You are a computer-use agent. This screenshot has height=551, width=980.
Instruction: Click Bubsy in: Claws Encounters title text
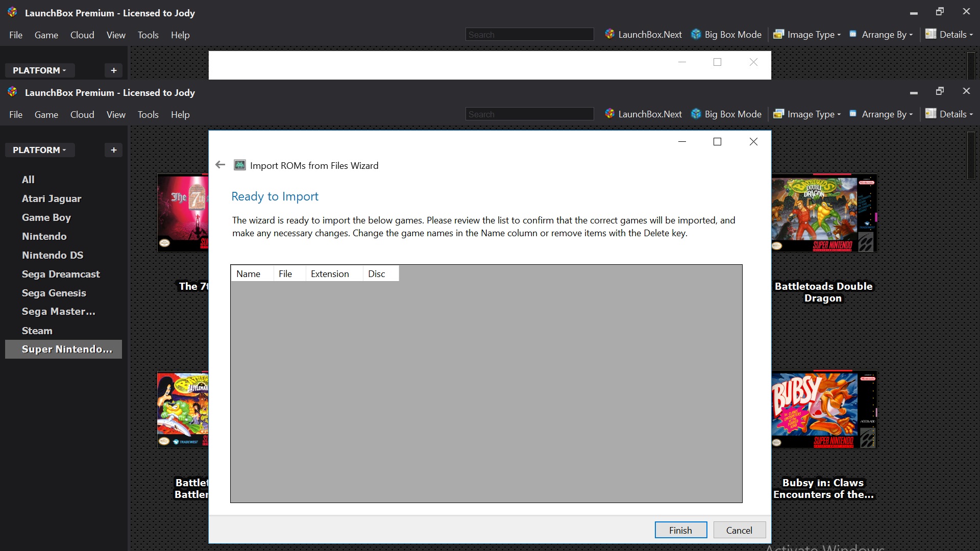coord(823,489)
